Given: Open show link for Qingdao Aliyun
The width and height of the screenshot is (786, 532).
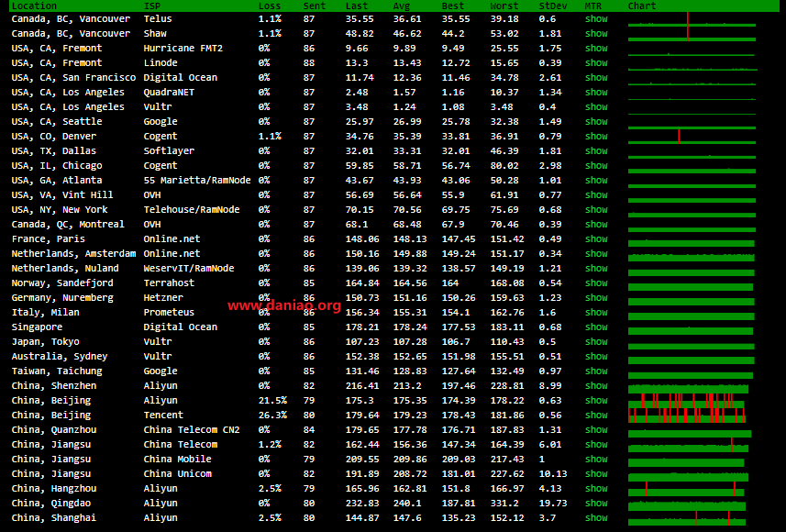Looking at the screenshot, I should (596, 503).
